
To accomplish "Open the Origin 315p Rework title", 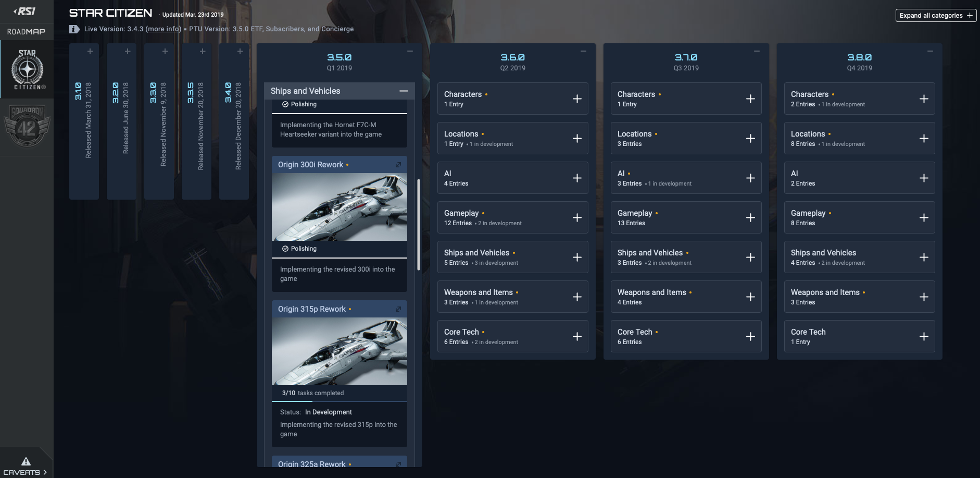I will click(311, 309).
